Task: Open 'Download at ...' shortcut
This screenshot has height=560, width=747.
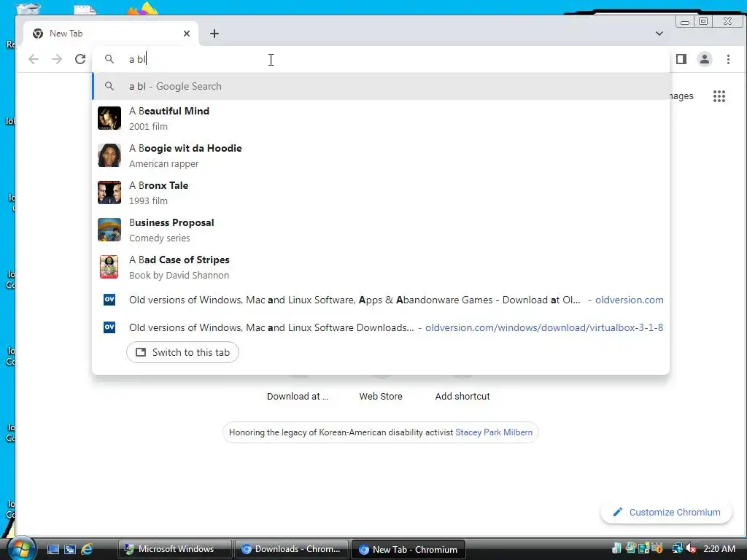Action: tap(298, 396)
